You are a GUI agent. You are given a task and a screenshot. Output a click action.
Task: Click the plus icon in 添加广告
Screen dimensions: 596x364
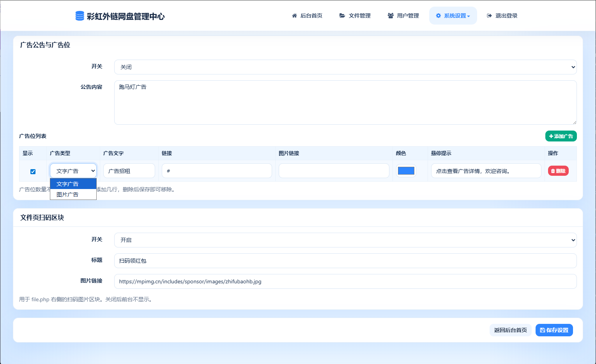click(x=551, y=136)
